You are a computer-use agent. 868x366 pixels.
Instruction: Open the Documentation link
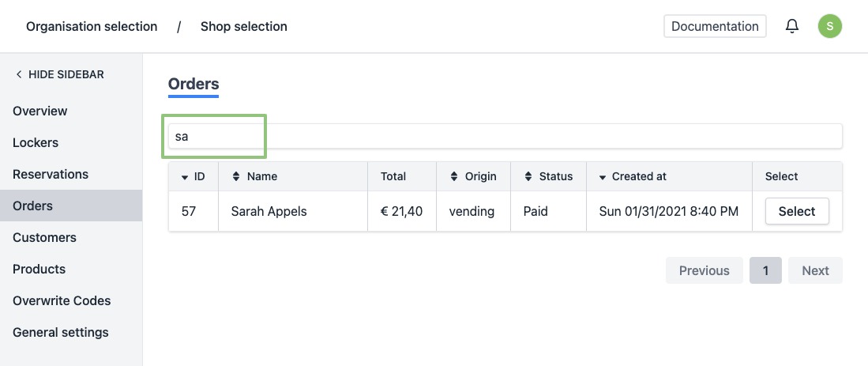(715, 26)
